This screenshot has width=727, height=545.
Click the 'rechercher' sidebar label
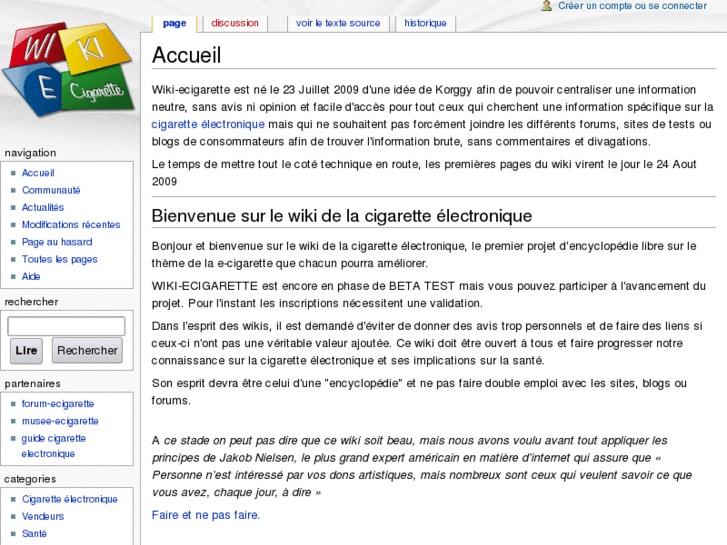[31, 302]
